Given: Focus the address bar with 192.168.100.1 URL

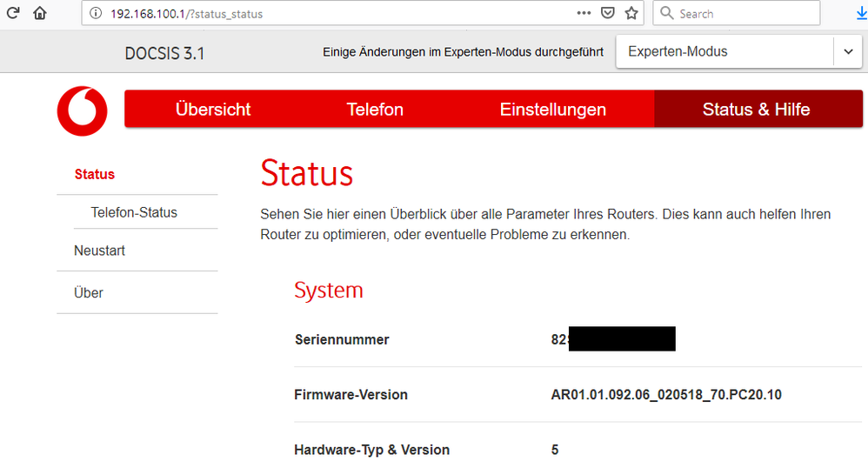Looking at the screenshot, I should [x=363, y=13].
